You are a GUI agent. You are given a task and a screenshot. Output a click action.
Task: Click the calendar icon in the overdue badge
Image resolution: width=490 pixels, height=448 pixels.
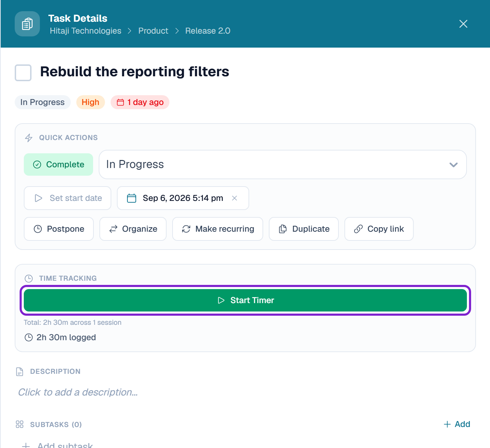tap(120, 102)
